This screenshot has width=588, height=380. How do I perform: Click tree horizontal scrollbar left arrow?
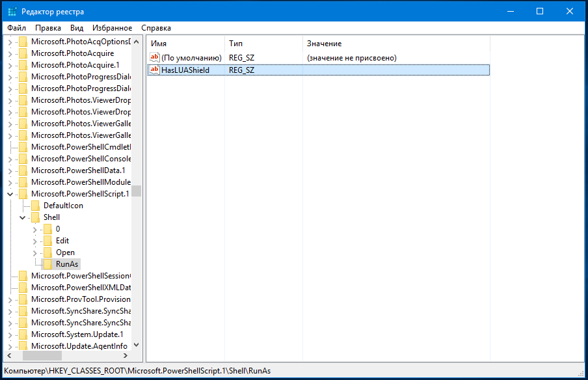(9, 355)
